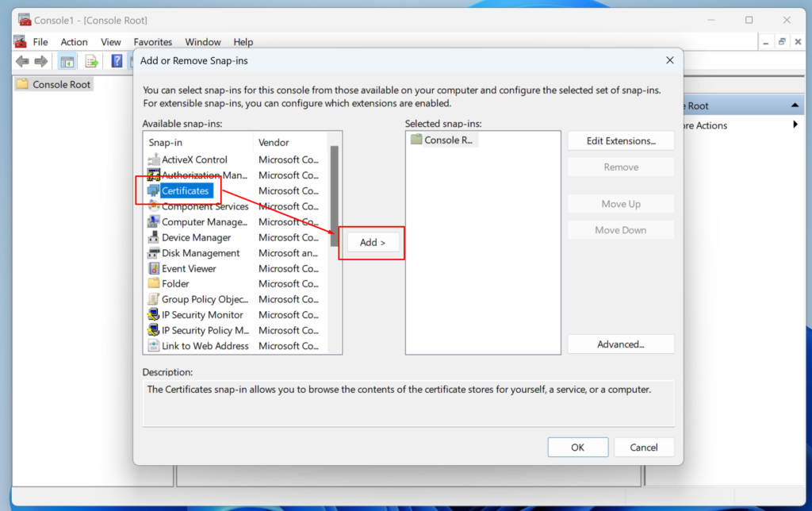Click the Cancel button

click(644, 448)
